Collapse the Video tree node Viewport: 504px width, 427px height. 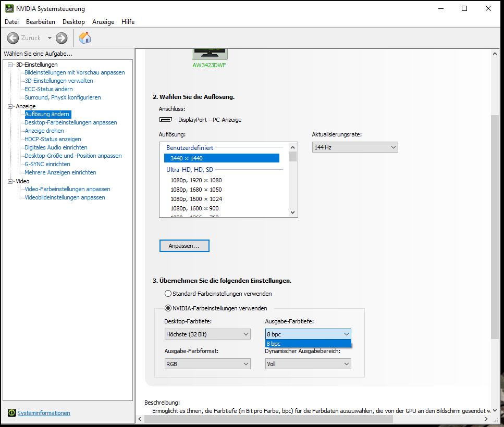[x=10, y=181]
